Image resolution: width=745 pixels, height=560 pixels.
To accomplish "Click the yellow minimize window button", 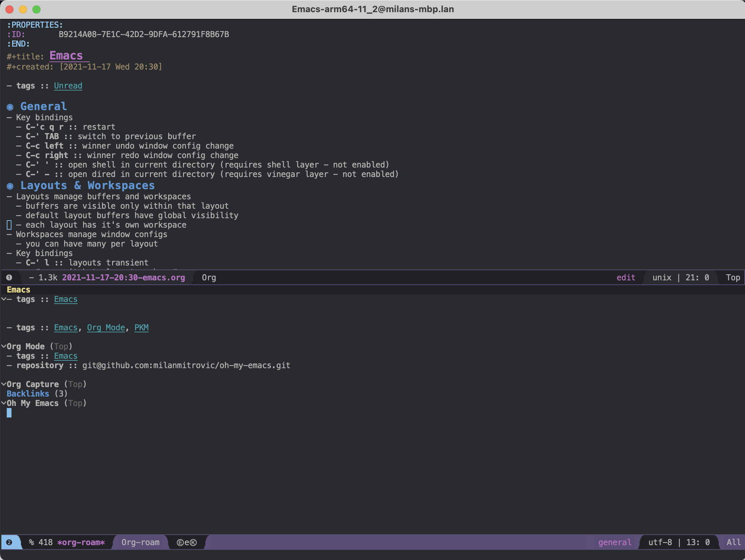I will [23, 9].
